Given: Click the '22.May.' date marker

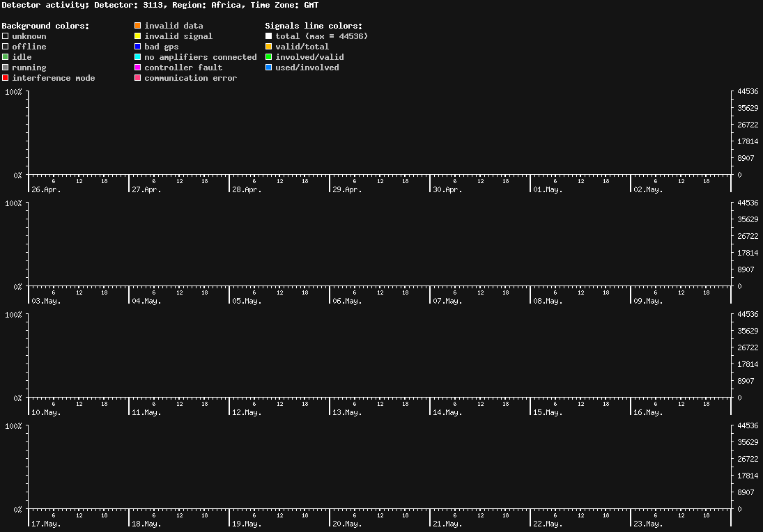Looking at the screenshot, I should pos(548,524).
